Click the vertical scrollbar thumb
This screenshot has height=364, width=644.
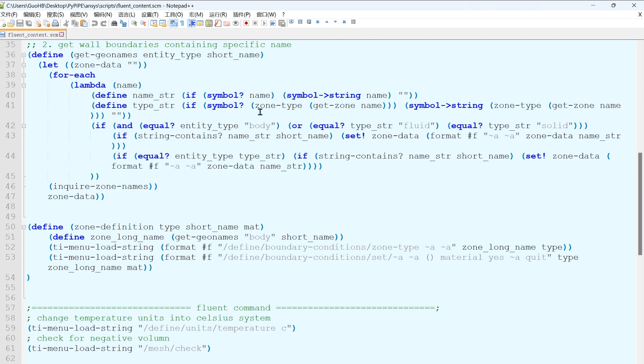(x=640, y=204)
